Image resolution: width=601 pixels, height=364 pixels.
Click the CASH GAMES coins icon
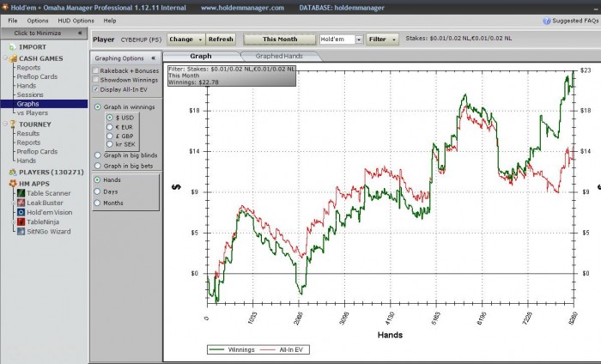coord(13,58)
